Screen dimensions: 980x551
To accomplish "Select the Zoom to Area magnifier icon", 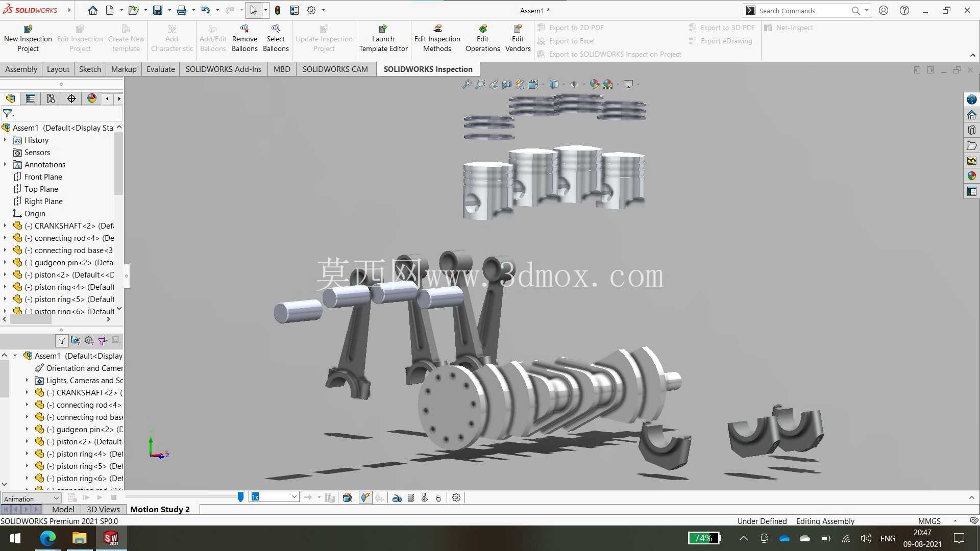I will point(480,84).
